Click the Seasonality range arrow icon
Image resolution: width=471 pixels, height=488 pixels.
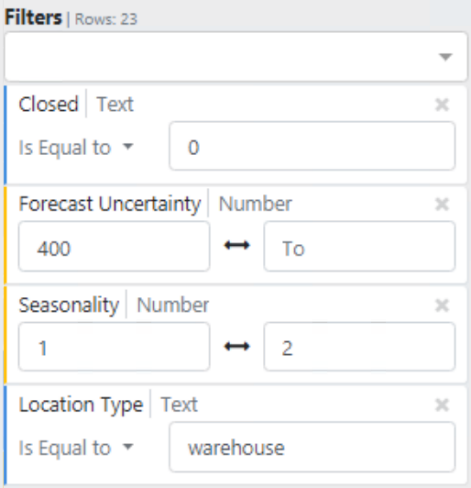click(237, 347)
